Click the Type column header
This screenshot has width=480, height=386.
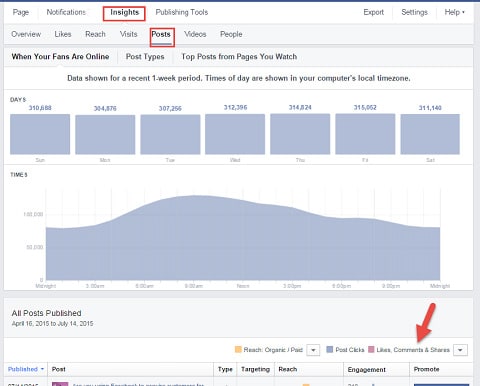pyautogui.click(x=225, y=369)
